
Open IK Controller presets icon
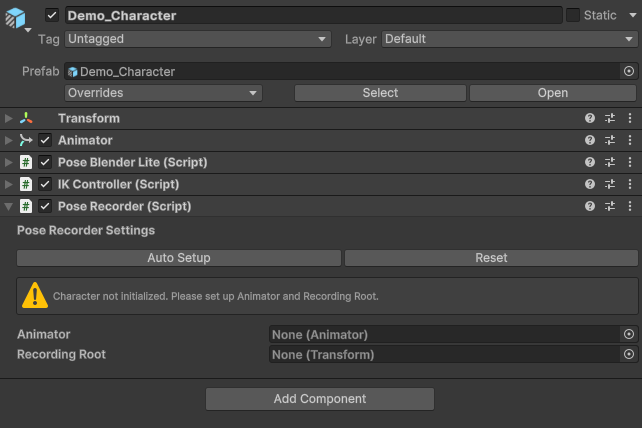tap(610, 184)
